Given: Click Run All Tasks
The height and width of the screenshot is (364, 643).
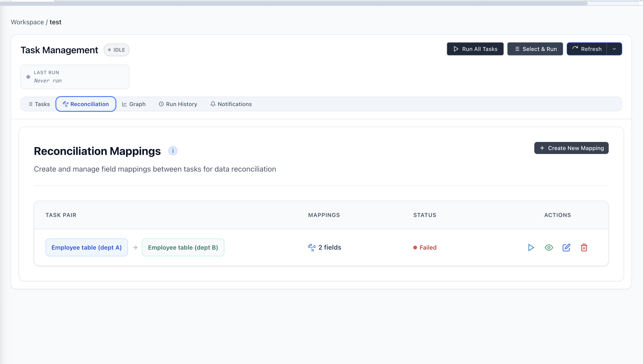Looking at the screenshot, I should (x=475, y=49).
